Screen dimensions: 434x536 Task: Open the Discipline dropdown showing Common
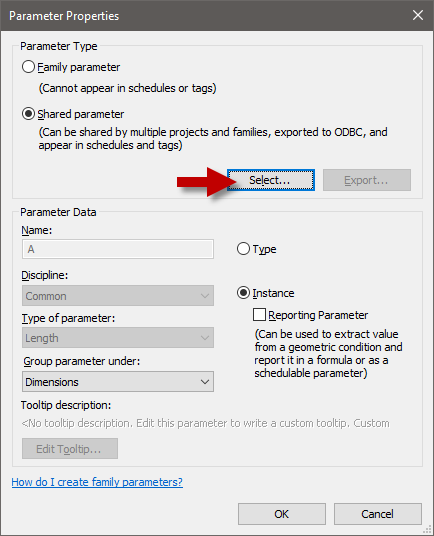point(118,296)
